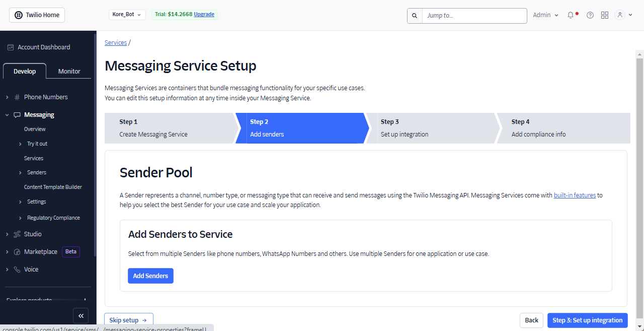Click the Add Senders button
The image size is (644, 331).
(150, 276)
